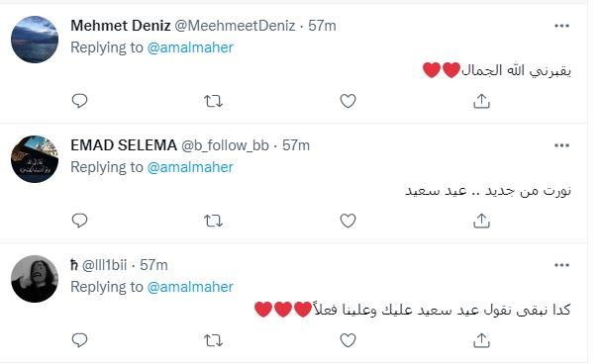Screen dimensions: 604x364
Task: Retweet EMAD SELEMA's reply
Action: [x=213, y=221]
